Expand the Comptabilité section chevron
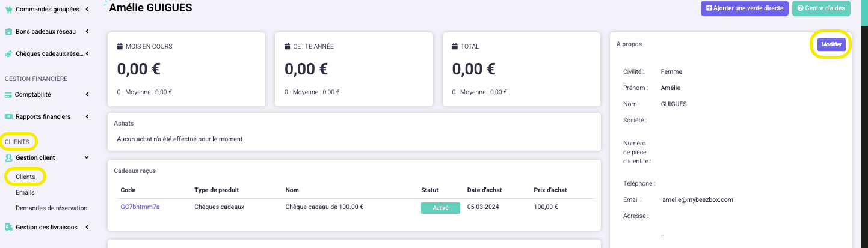The height and width of the screenshot is (248, 868). 87,94
